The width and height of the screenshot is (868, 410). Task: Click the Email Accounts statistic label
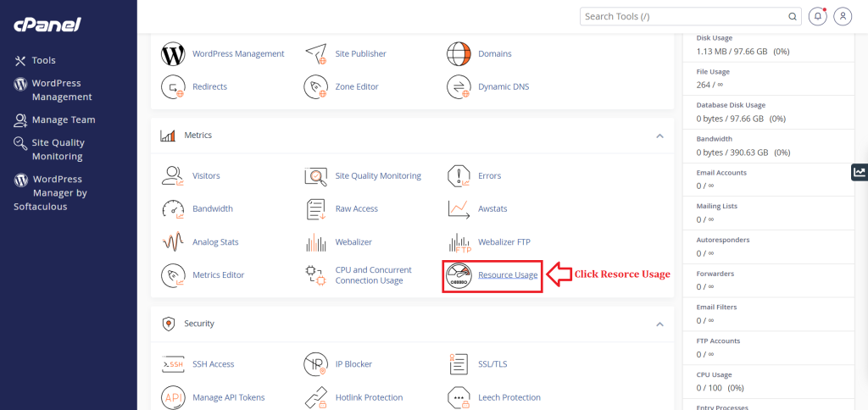[x=721, y=172]
